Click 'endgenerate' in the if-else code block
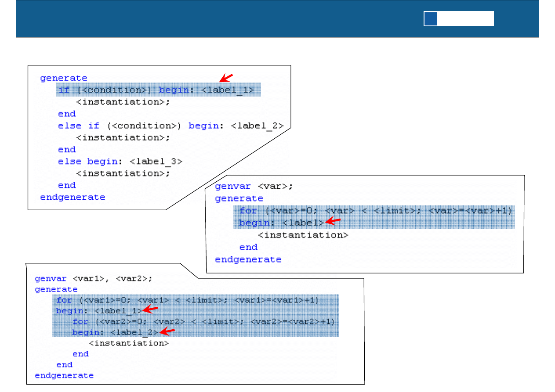Screen dimensions: 555x392 point(73,197)
